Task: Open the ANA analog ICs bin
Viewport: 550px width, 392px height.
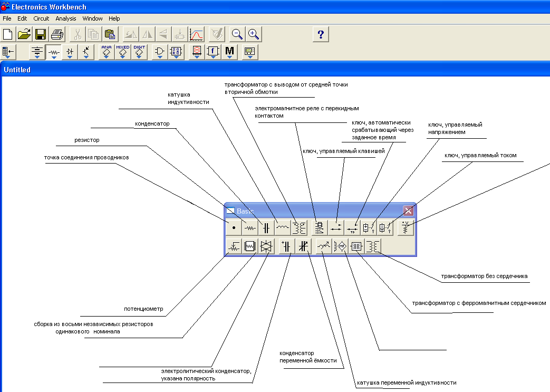Action: (x=107, y=52)
